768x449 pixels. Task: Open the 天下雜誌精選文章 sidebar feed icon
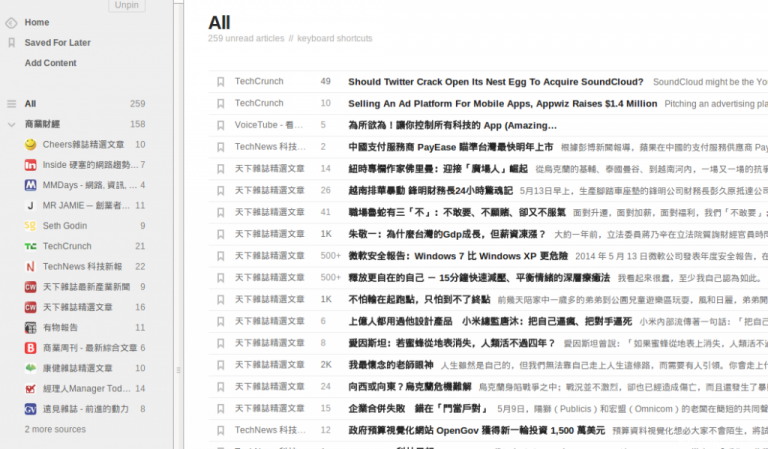30,307
